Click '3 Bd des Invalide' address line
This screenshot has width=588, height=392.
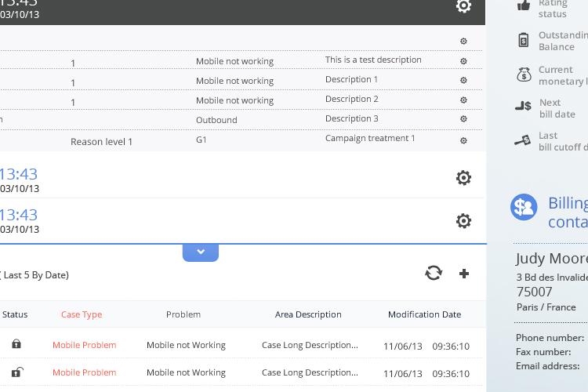(x=552, y=278)
